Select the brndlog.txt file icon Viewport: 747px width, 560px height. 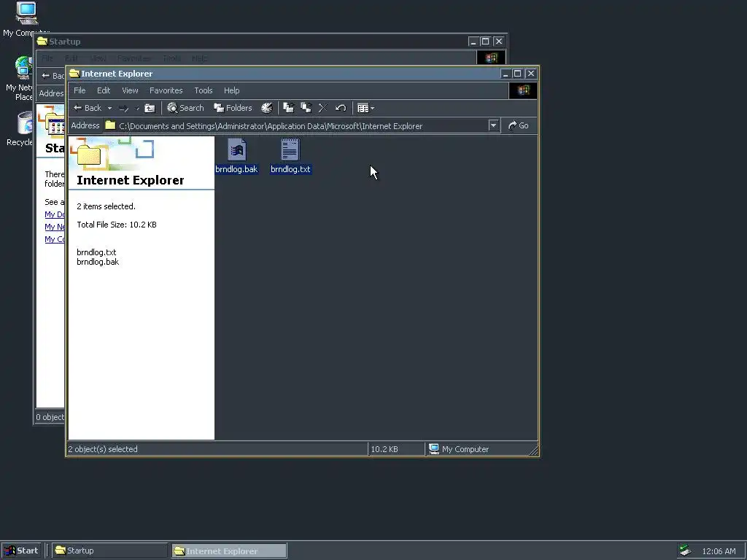[290, 149]
